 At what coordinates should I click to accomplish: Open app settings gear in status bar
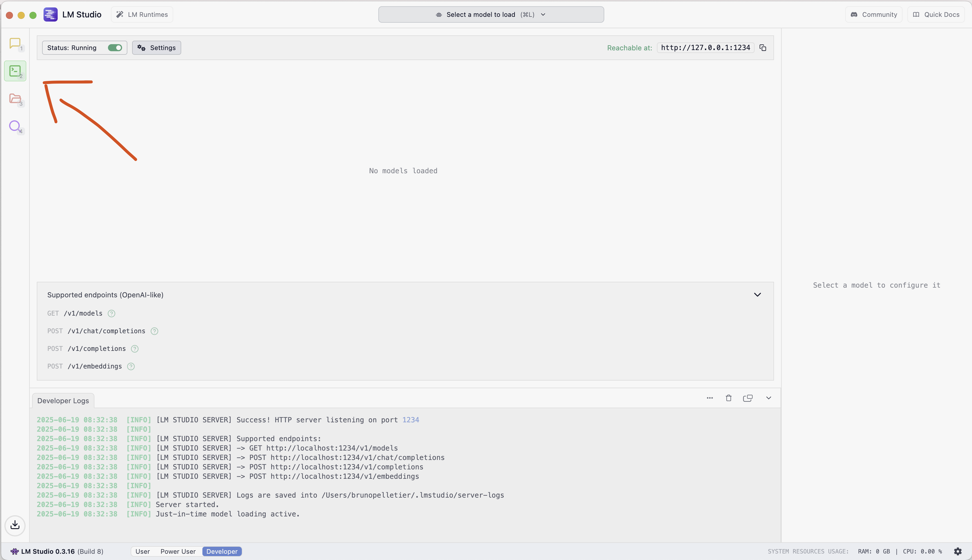pyautogui.click(x=958, y=551)
